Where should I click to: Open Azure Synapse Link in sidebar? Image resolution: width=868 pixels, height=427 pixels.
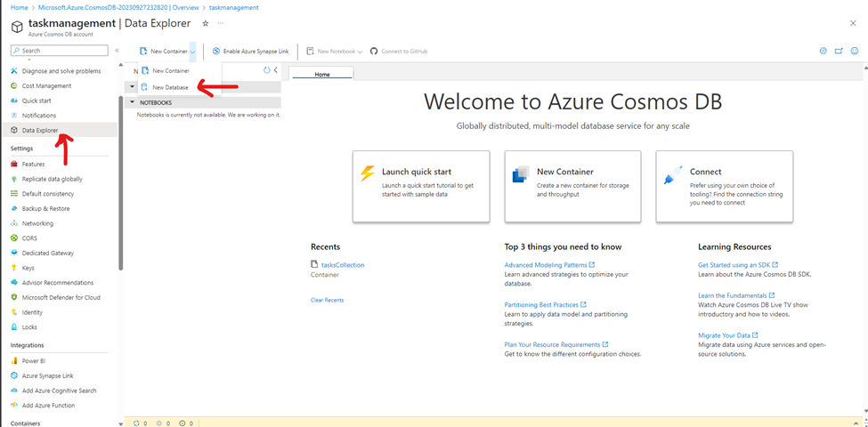click(x=47, y=375)
